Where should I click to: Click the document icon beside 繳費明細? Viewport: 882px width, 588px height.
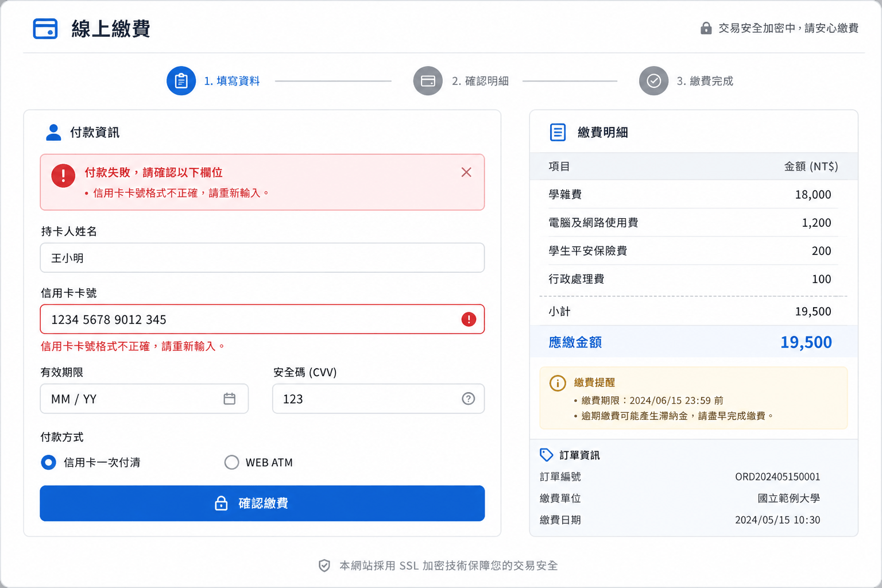coord(558,132)
